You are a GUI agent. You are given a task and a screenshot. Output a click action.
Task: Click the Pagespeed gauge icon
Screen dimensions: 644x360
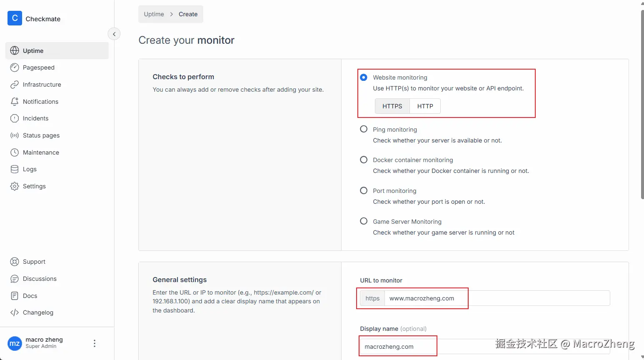click(15, 67)
